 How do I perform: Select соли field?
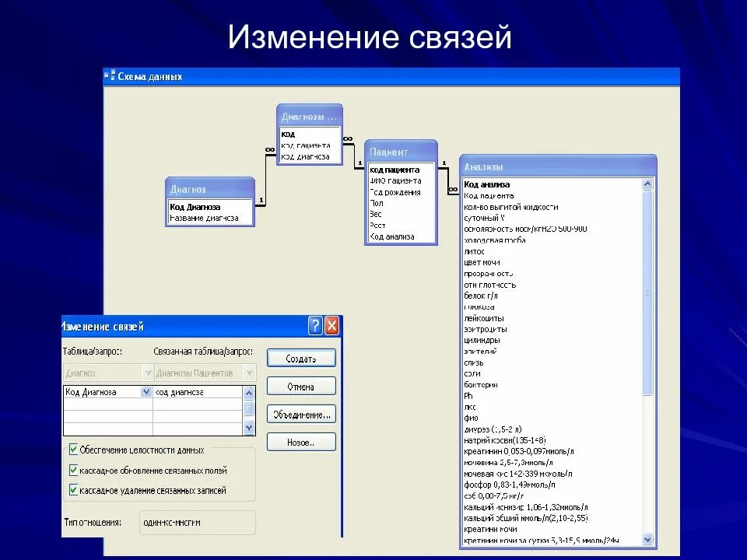pos(472,373)
